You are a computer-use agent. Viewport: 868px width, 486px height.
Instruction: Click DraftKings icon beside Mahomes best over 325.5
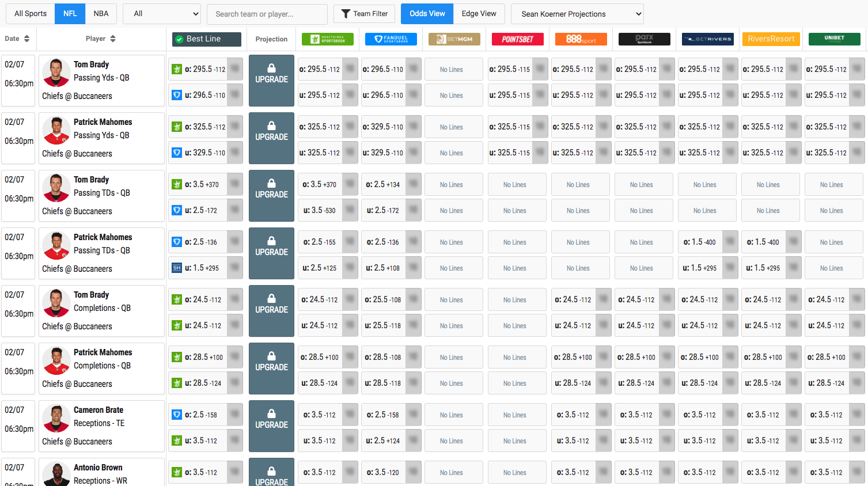coord(177,127)
